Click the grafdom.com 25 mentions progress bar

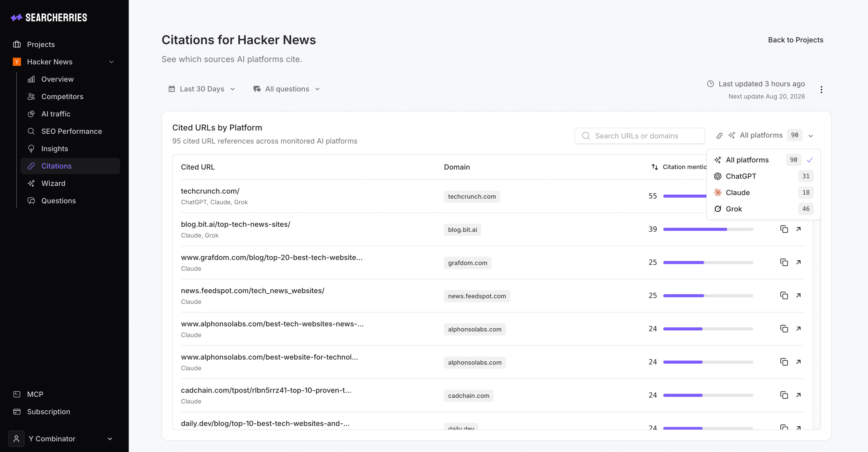tap(708, 263)
